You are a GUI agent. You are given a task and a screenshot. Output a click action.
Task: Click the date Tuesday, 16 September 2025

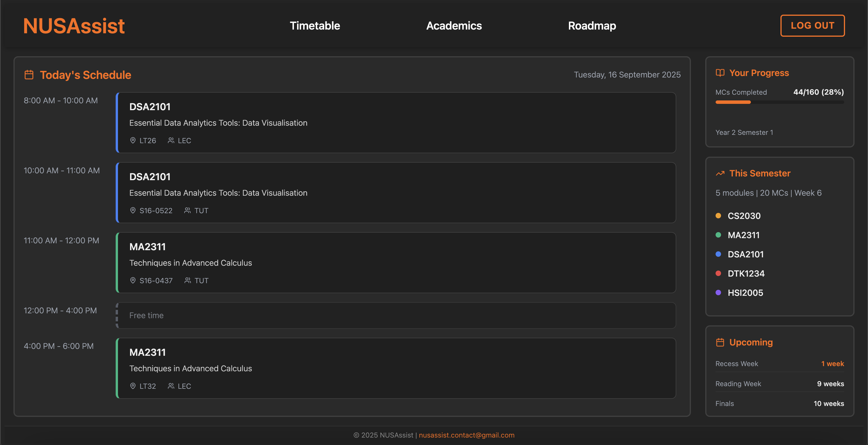click(x=627, y=75)
